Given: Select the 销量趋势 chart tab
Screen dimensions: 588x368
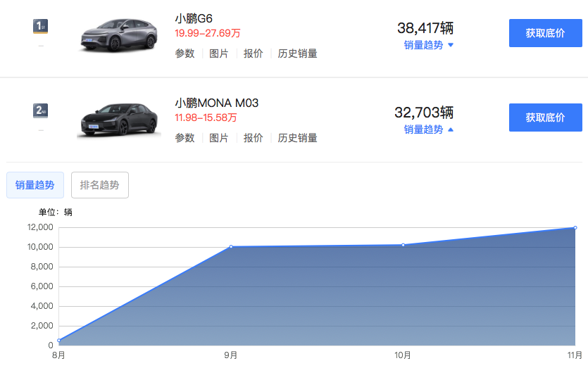Looking at the screenshot, I should click(x=35, y=185).
